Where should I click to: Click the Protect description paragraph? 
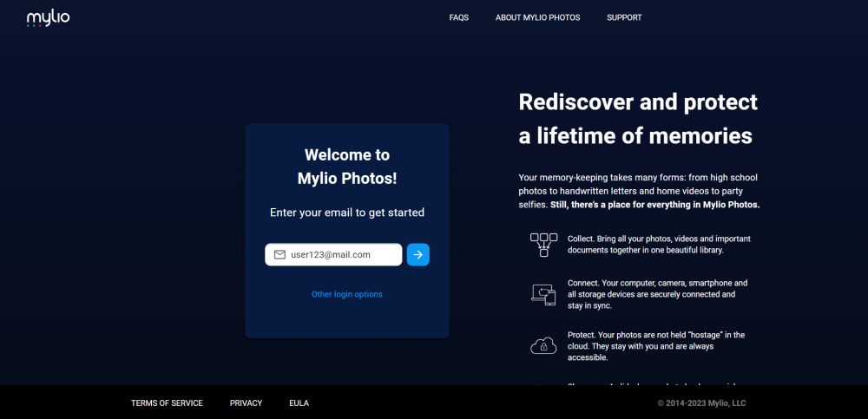point(656,346)
